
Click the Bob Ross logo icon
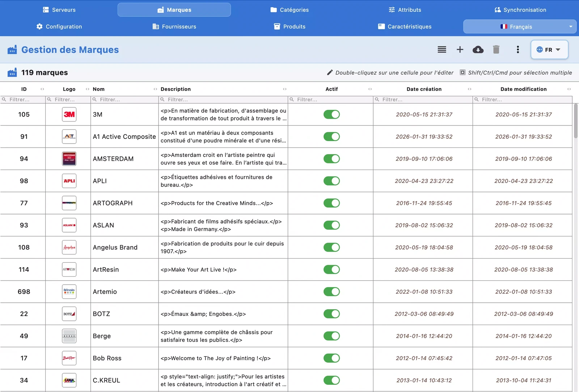[x=69, y=358]
